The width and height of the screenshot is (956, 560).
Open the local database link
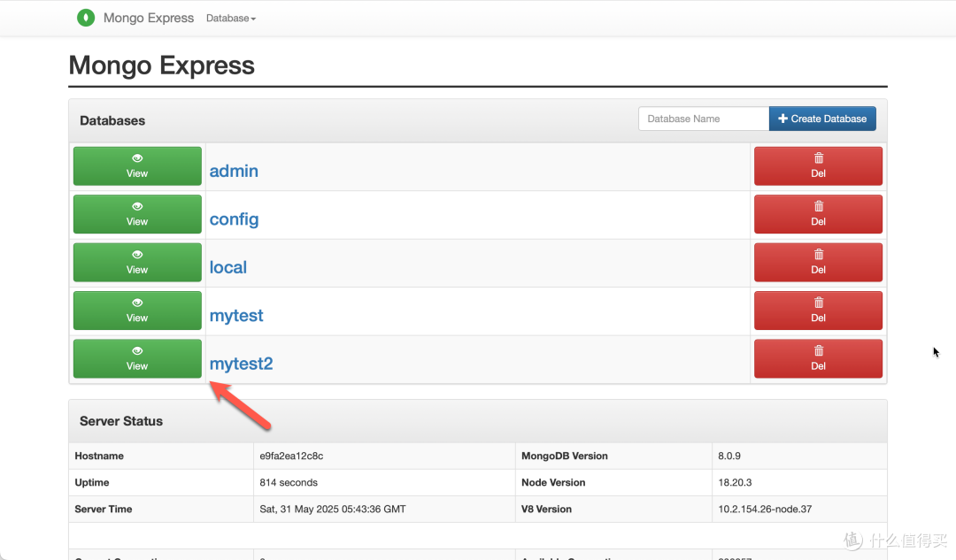point(228,267)
